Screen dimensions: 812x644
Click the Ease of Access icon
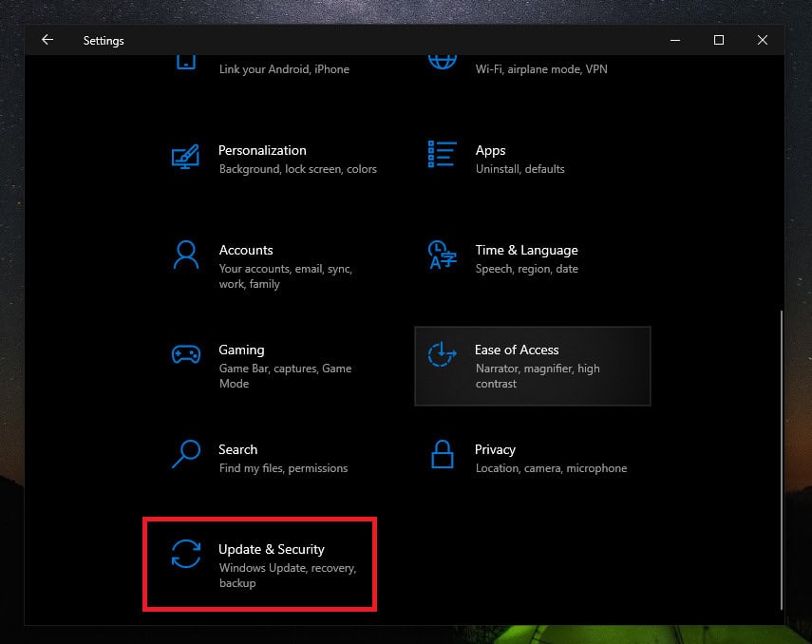(x=443, y=354)
